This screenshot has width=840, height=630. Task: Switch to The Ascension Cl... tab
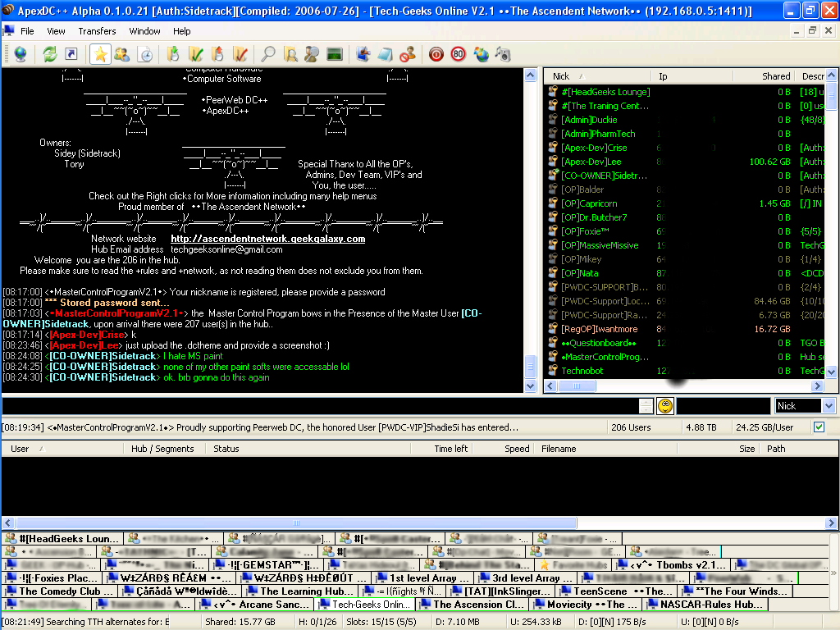click(x=472, y=604)
